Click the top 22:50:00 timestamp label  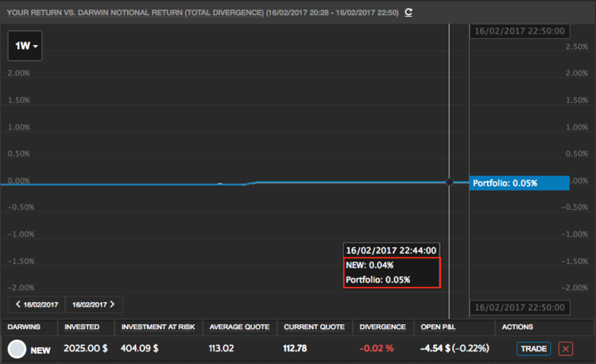(518, 31)
